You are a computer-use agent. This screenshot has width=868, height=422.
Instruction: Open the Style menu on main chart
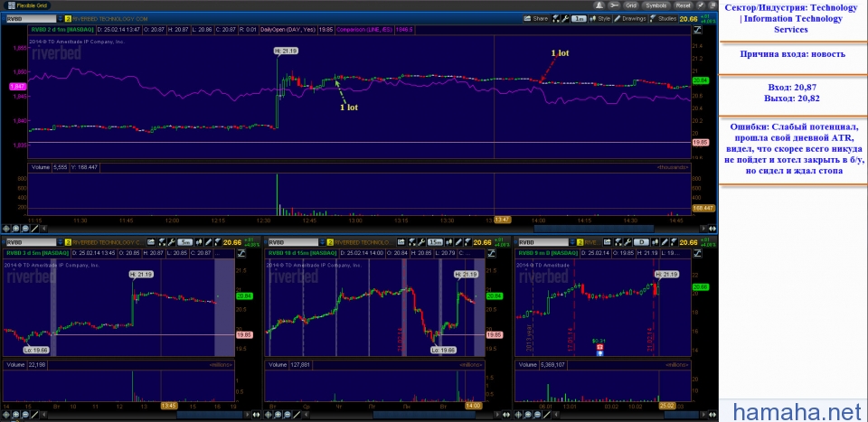[x=600, y=18]
